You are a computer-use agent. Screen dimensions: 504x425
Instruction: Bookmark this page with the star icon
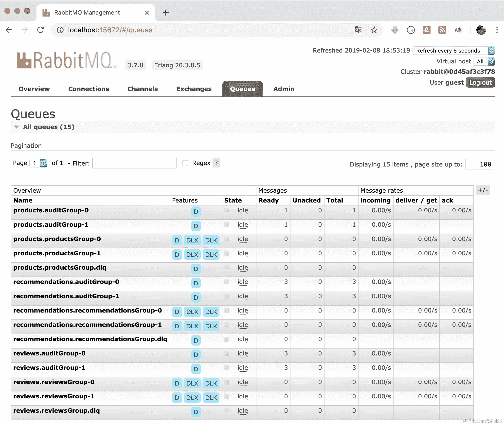(x=374, y=30)
